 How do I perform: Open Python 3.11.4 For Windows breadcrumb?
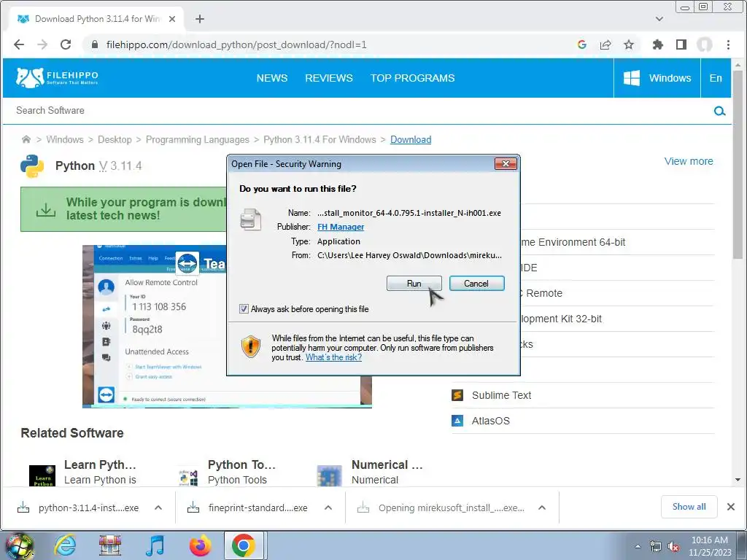click(x=320, y=139)
